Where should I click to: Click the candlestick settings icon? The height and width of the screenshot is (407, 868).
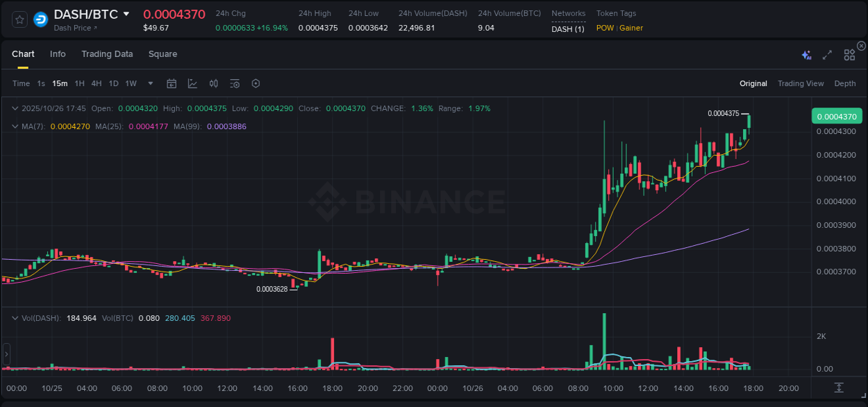(x=213, y=83)
